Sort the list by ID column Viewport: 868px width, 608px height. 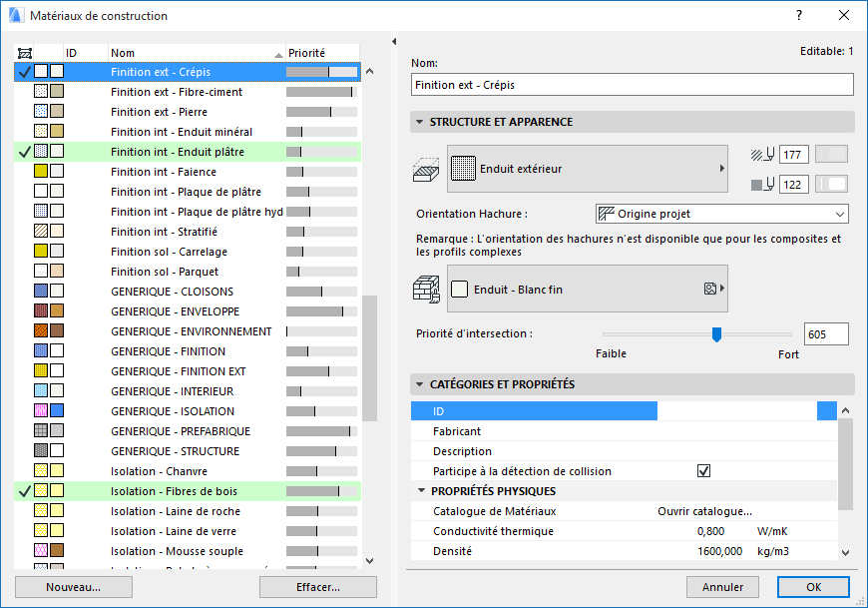click(x=86, y=53)
